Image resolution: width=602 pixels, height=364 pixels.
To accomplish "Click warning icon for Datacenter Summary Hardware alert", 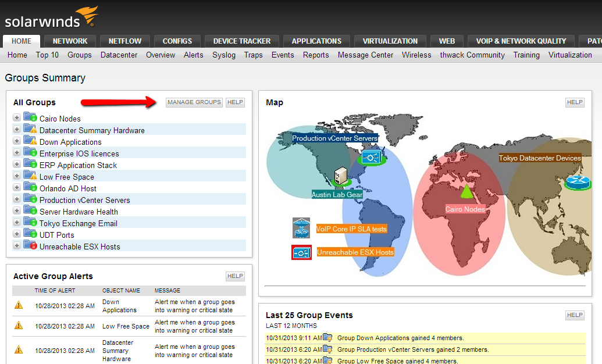I will [x=19, y=350].
